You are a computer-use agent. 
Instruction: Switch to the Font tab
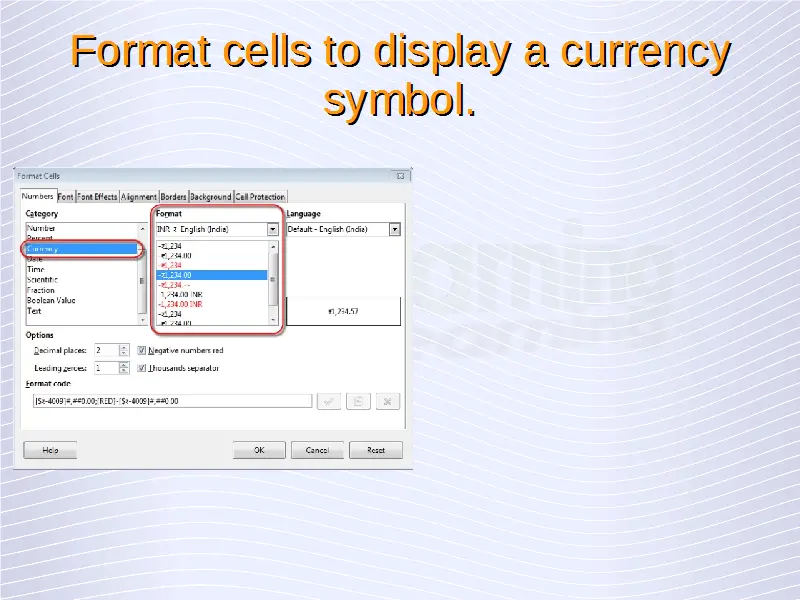(65, 197)
